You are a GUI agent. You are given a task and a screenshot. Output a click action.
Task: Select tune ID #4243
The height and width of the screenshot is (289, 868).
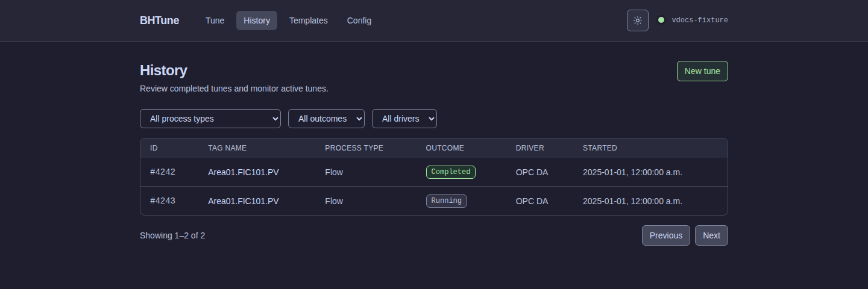163,200
